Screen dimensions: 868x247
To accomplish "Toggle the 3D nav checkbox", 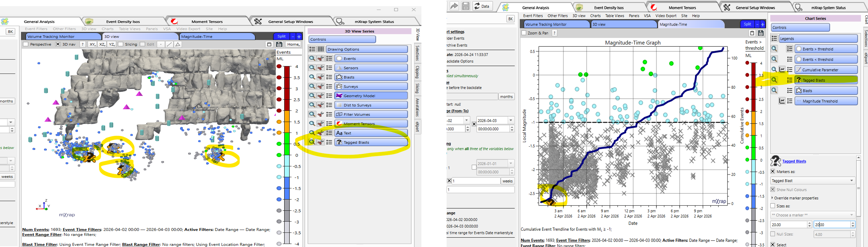I will coord(58,44).
